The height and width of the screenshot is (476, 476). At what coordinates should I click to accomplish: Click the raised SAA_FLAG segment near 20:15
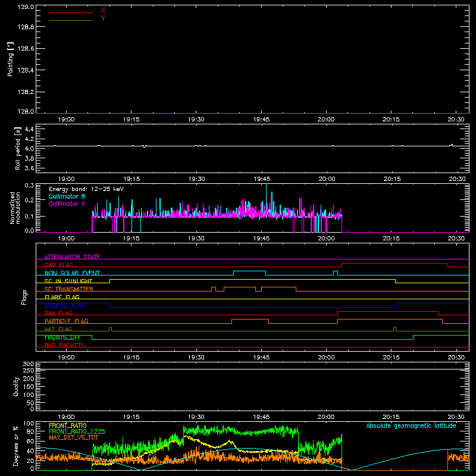pyautogui.click(x=388, y=312)
